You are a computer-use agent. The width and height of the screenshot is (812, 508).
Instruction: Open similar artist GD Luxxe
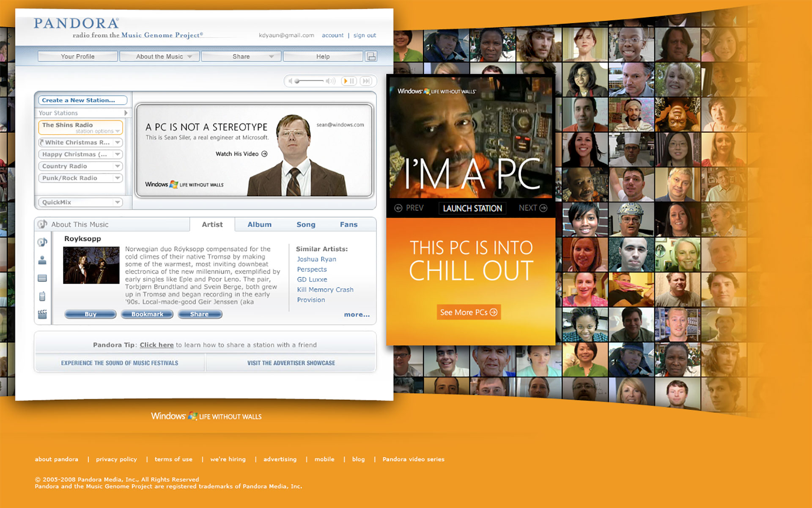tap(312, 279)
